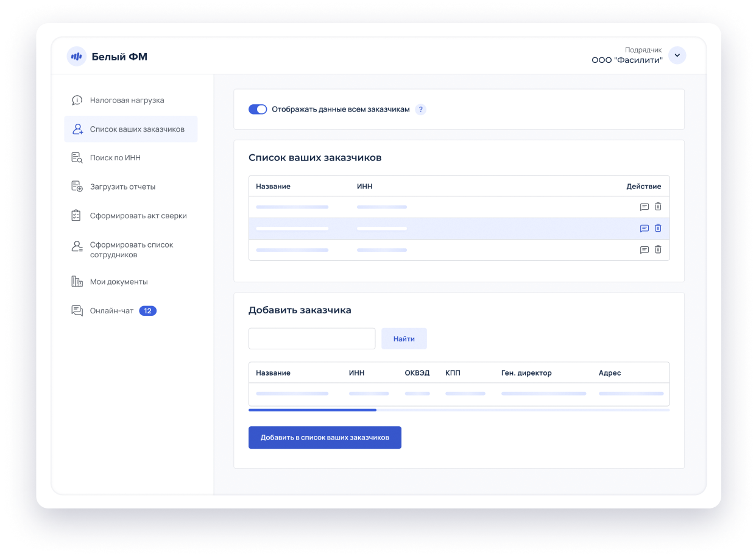Viewport: 756px width, 556px height.
Task: Click Добавить в список ваших заказчиков button
Action: tap(325, 438)
